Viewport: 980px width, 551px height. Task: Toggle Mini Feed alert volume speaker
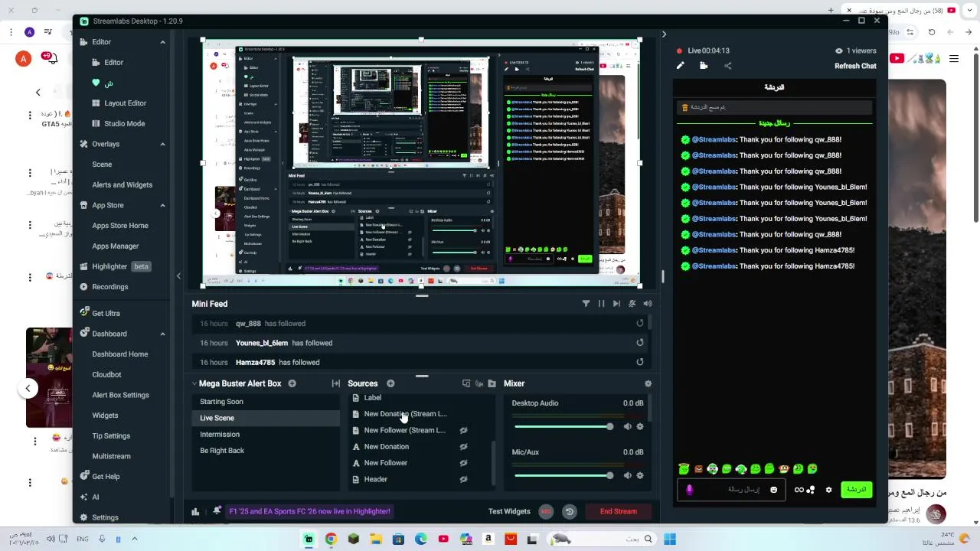(648, 304)
